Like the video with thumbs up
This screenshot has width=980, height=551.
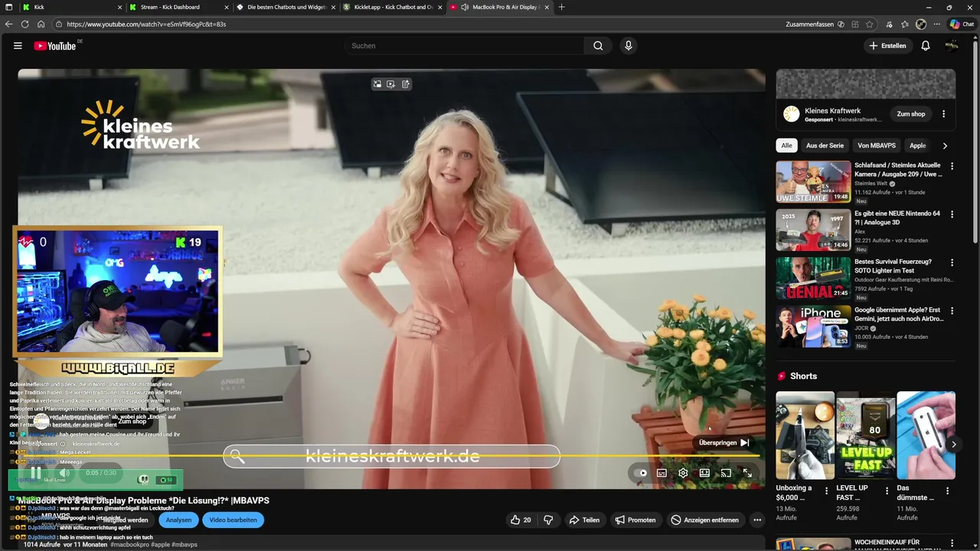pyautogui.click(x=521, y=520)
